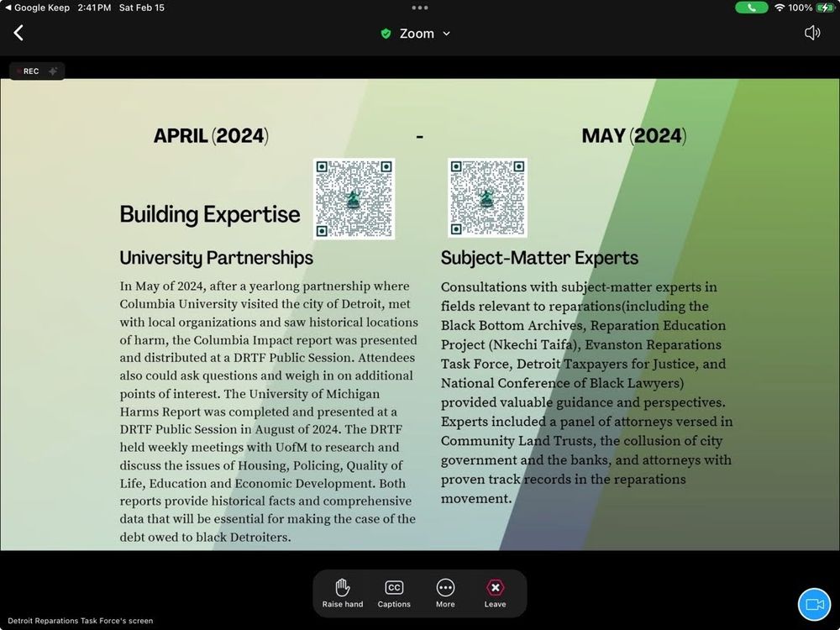Tap the "Sat Feb 15" date

(141, 8)
